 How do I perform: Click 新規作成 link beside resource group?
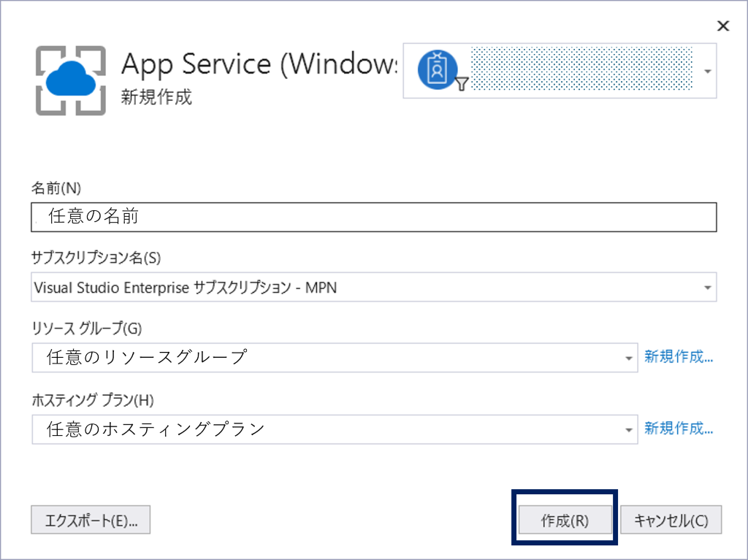click(x=679, y=356)
